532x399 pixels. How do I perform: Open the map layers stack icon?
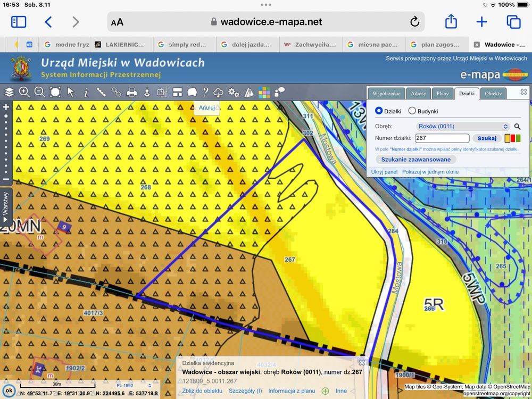[9, 92]
